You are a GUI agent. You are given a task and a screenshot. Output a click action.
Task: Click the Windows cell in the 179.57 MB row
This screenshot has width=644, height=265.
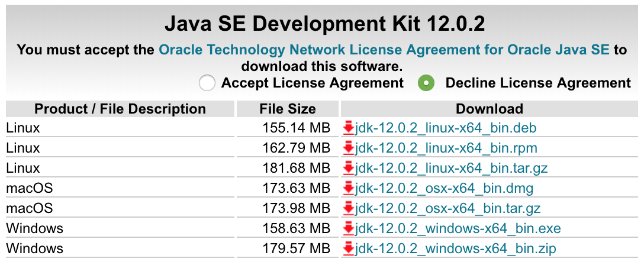click(120, 248)
